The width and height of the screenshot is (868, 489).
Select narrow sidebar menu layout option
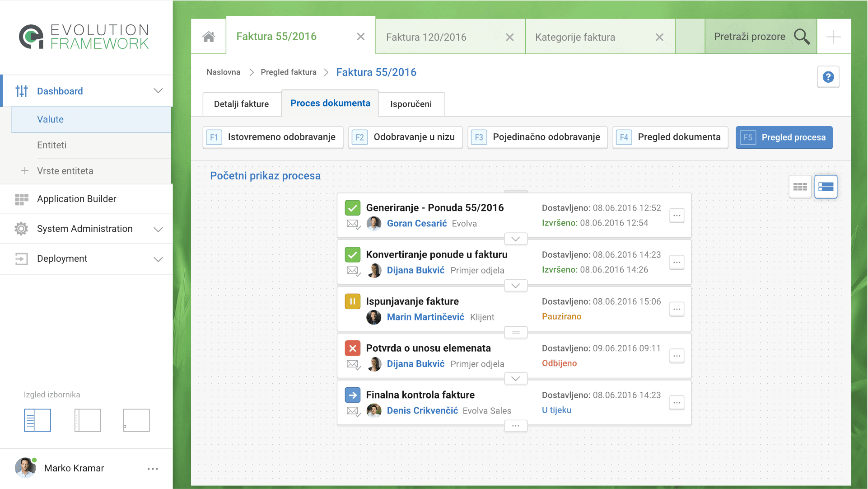tap(88, 420)
